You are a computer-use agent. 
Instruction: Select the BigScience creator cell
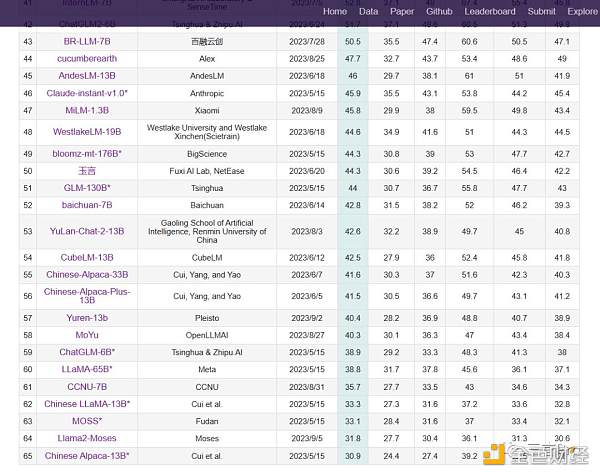pyautogui.click(x=207, y=154)
